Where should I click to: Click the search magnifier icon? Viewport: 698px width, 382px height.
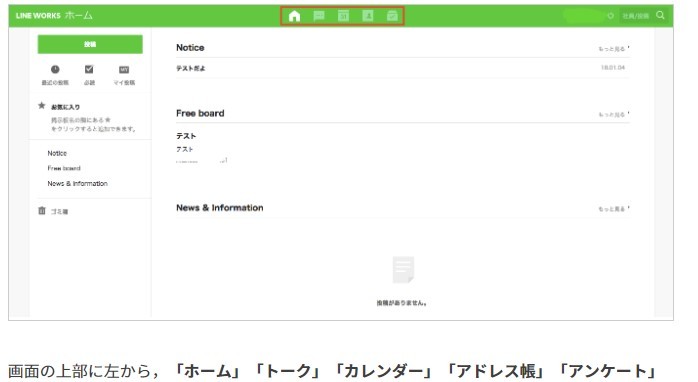tap(661, 16)
